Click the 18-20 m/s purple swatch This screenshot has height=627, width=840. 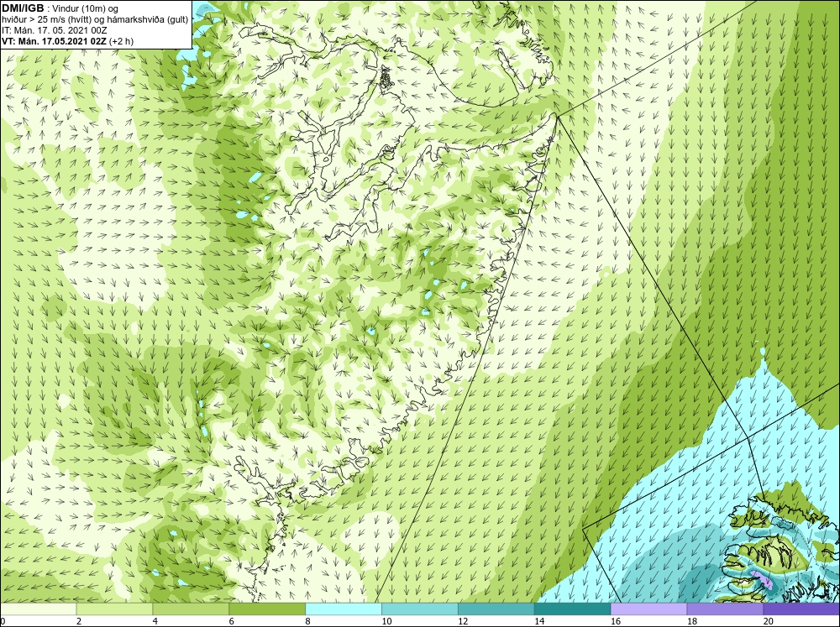[x=725, y=609]
